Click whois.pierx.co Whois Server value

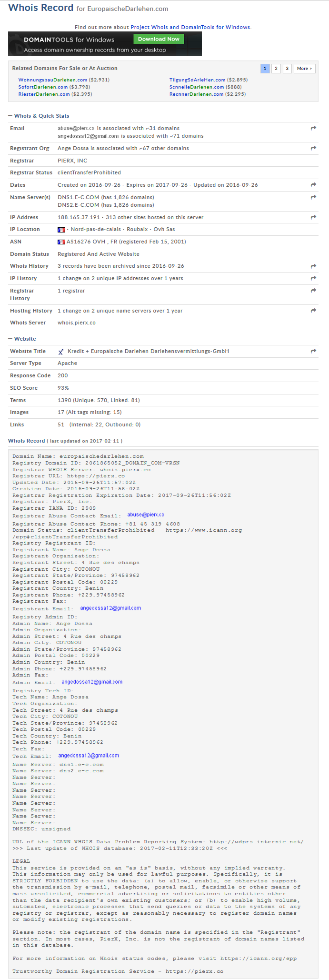[x=77, y=323]
